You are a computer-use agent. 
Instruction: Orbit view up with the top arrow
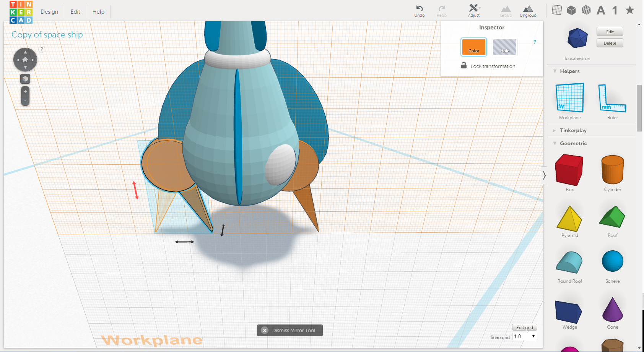[25, 52]
